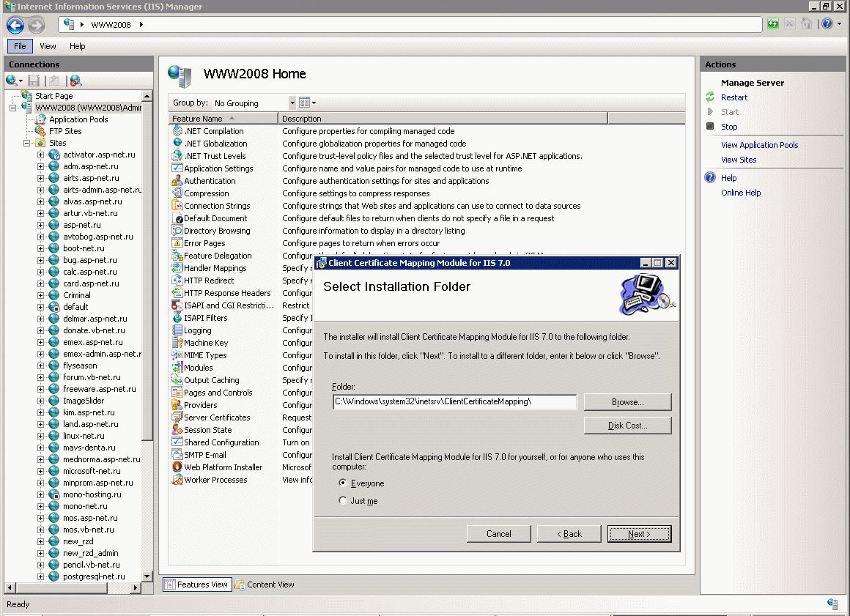Expand the forum.vb-net.ru site node
Screen dimensions: 850x616
point(40,378)
